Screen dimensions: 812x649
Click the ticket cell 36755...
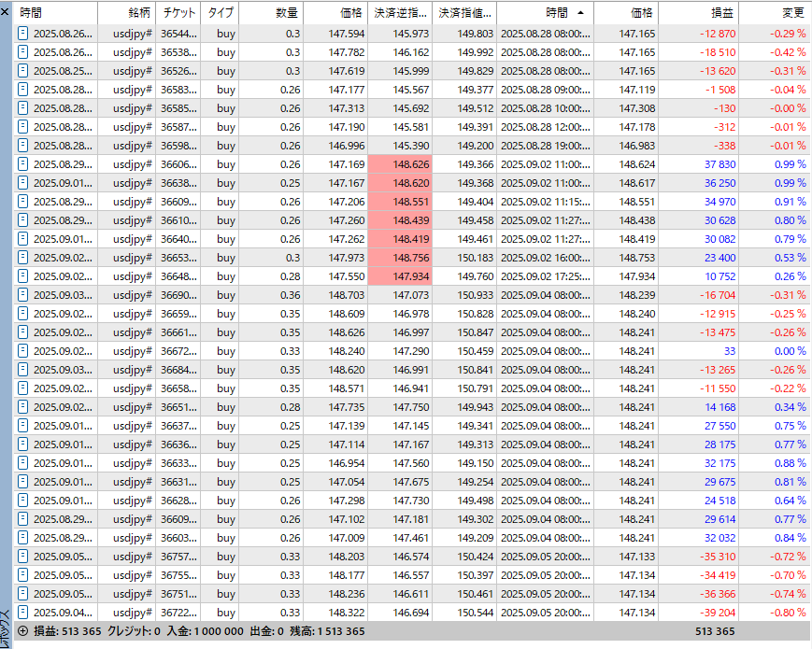point(178,575)
